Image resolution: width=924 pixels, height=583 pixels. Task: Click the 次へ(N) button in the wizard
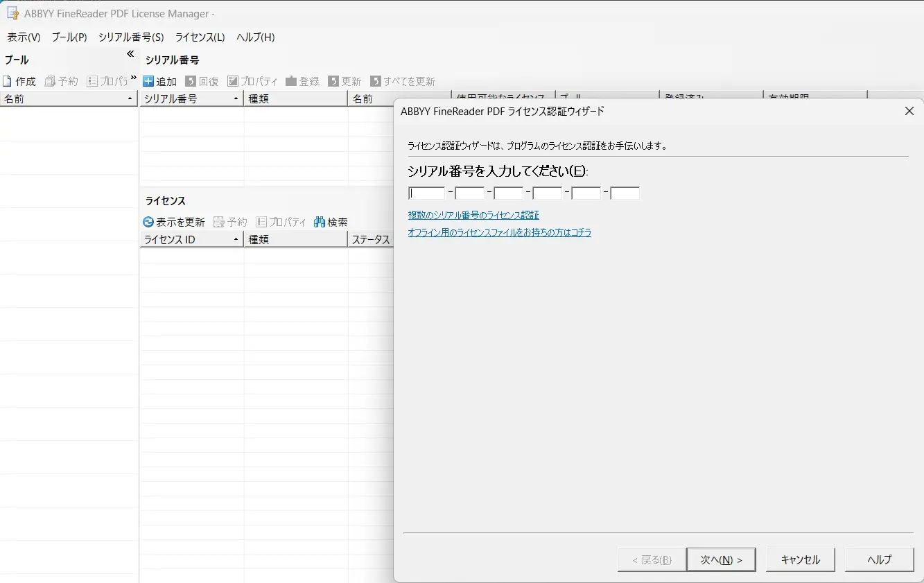coord(721,559)
